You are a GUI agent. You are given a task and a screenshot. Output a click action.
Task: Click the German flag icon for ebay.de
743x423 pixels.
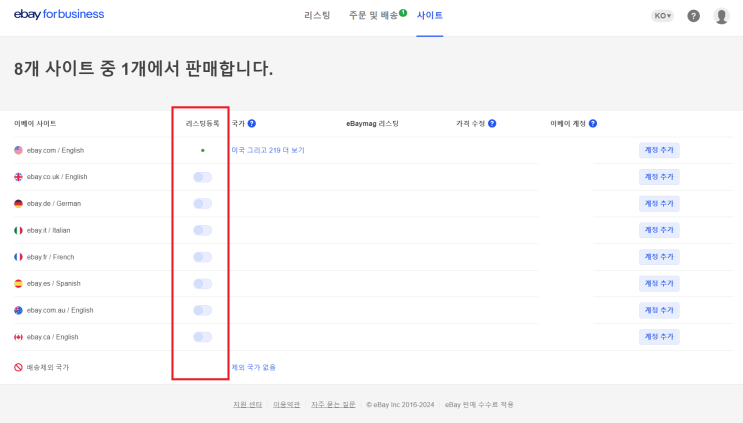(x=18, y=204)
